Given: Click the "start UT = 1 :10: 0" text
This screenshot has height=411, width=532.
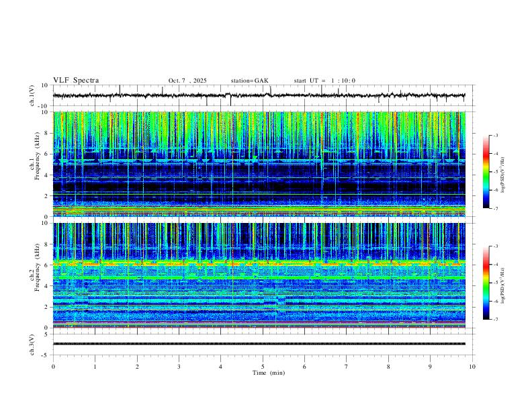Looking at the screenshot, I should [x=324, y=81].
